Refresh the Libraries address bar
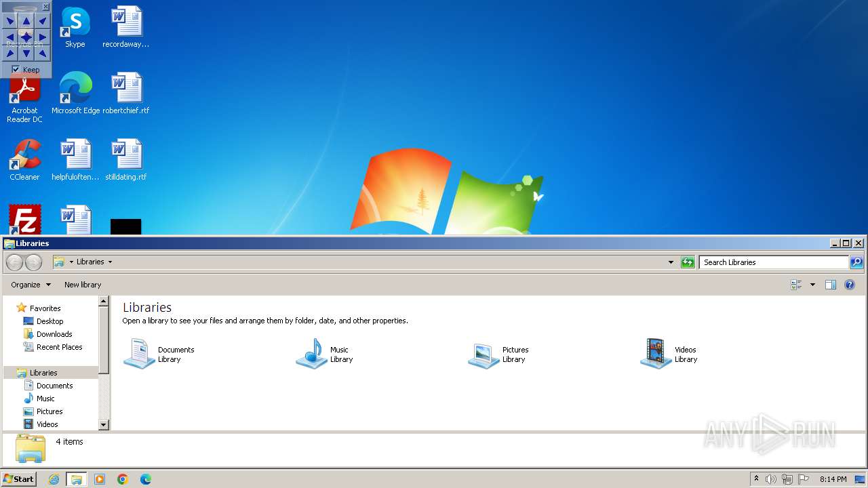Screen dimensions: 868x488 [688, 262]
